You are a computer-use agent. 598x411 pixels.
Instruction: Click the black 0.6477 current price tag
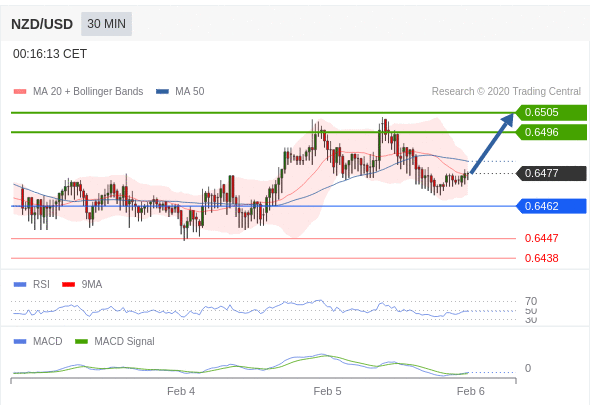point(551,173)
